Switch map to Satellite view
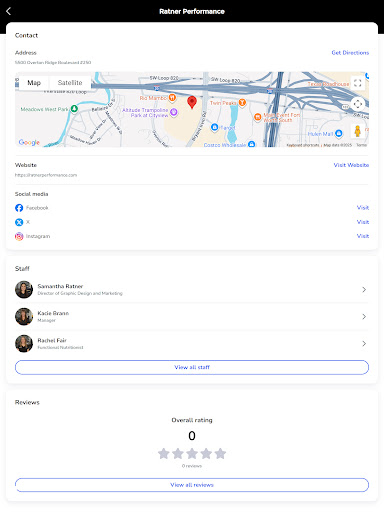The height and width of the screenshot is (512, 384). pos(70,83)
